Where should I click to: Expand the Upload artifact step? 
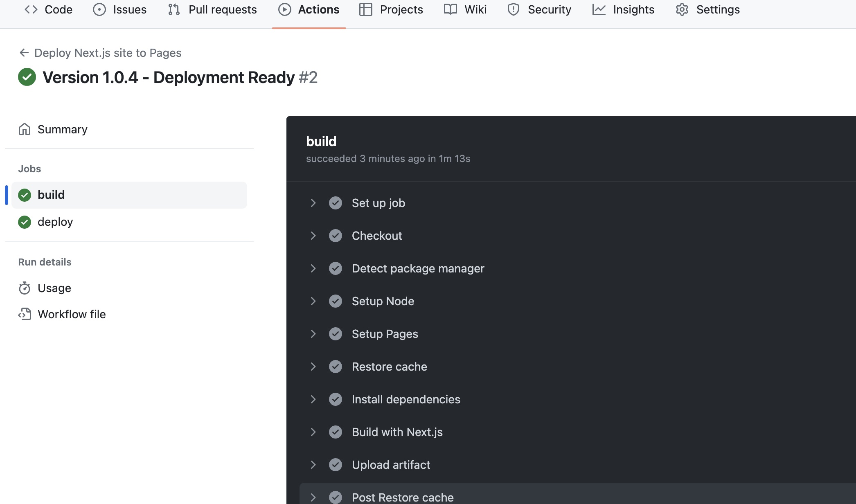point(313,465)
